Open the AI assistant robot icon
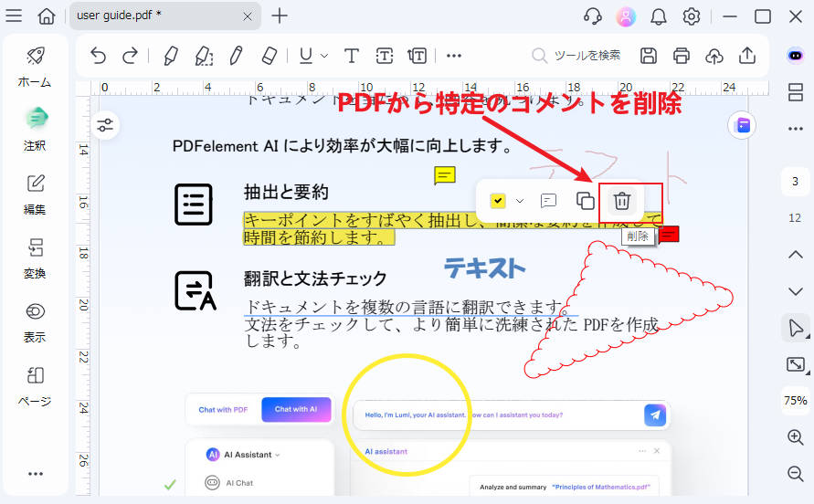The width and height of the screenshot is (814, 504). pos(796,55)
